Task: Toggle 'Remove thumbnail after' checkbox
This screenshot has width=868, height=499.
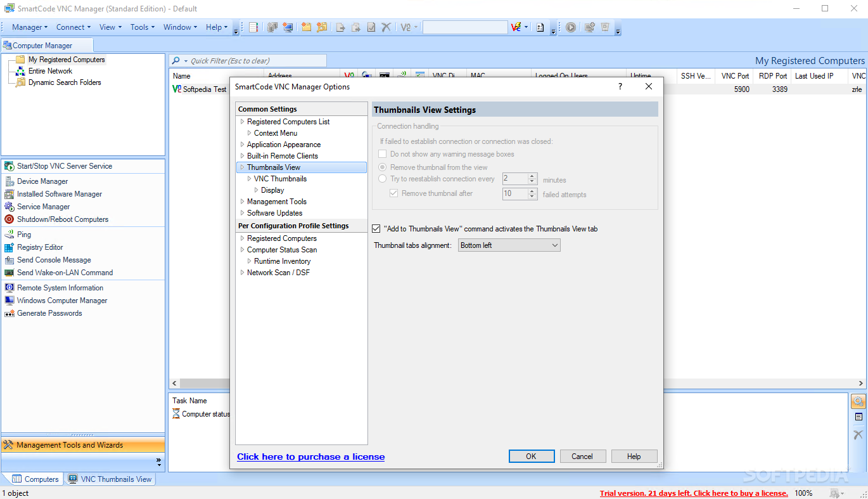Action: pyautogui.click(x=393, y=193)
